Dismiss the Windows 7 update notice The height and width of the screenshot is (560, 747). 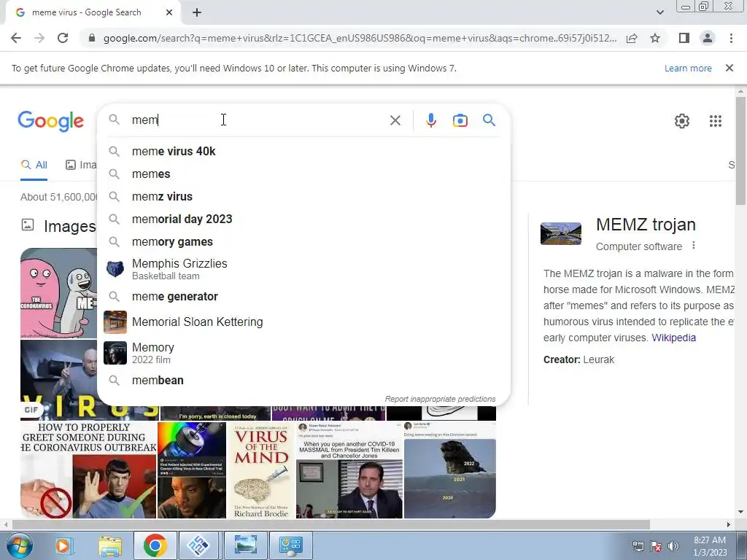[729, 68]
